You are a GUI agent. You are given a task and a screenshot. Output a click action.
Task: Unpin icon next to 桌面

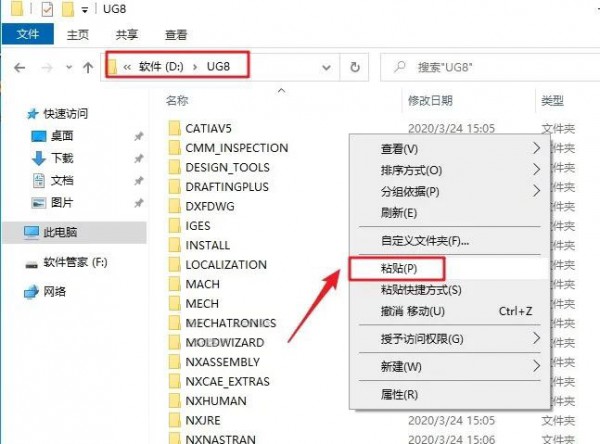[x=139, y=136]
